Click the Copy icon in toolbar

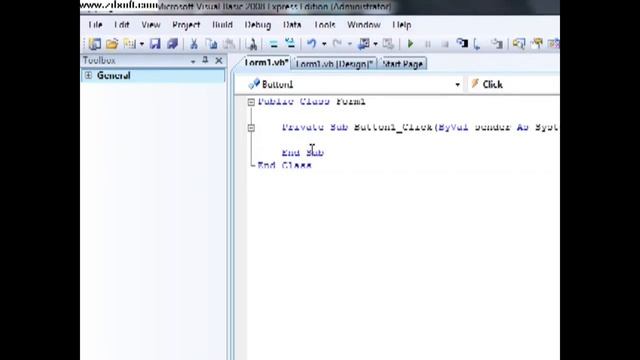pyautogui.click(x=211, y=44)
